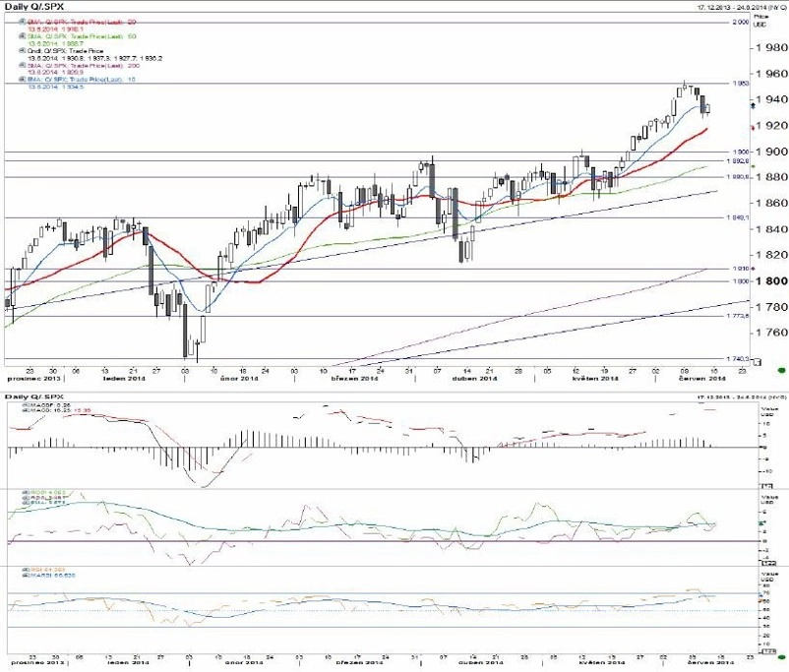789x672 pixels.
Task: Click the lower Daily Q/.SPX indicator title
Action: click(x=30, y=397)
